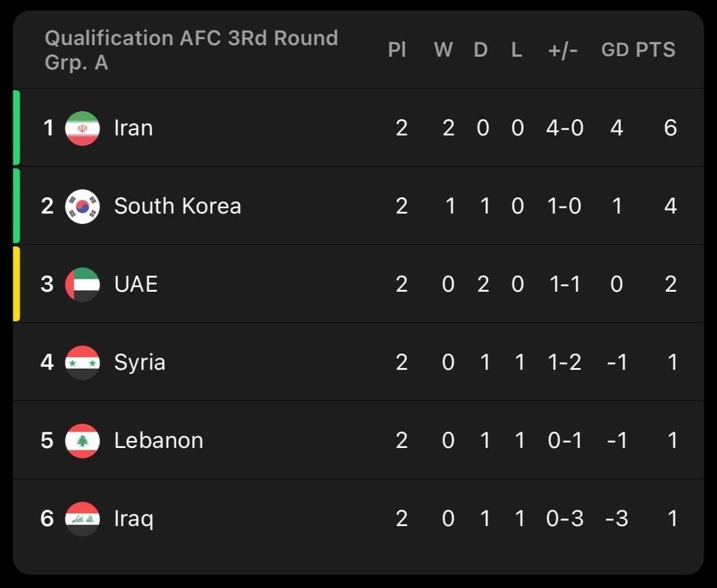The image size is (717, 588).
Task: Click the South Korea flag icon
Action: (x=82, y=206)
